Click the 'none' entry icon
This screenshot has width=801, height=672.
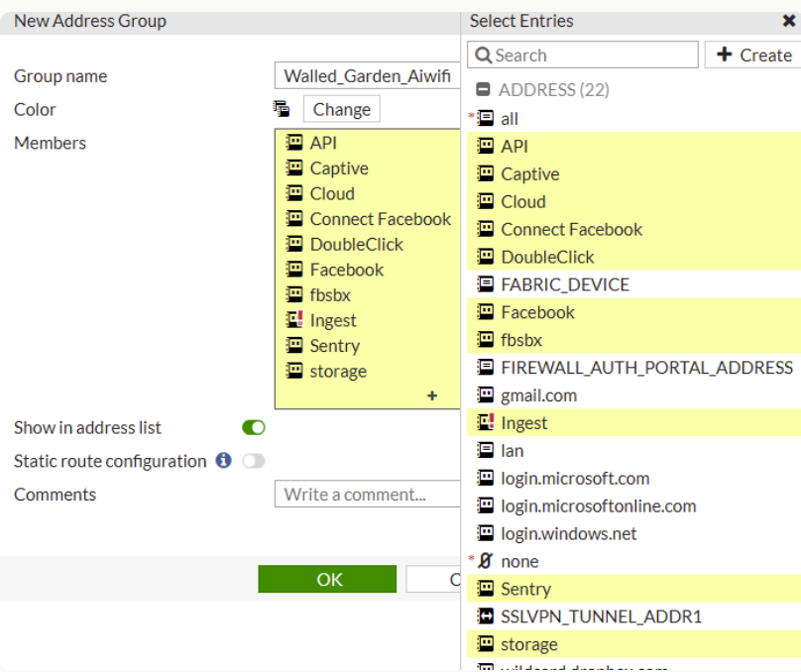486,561
